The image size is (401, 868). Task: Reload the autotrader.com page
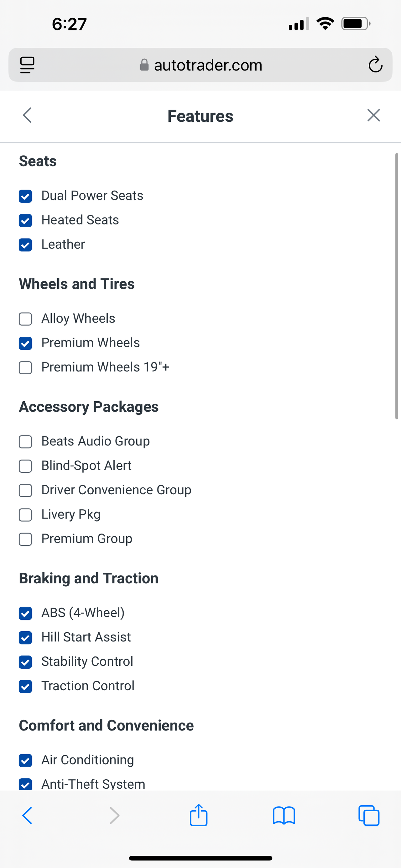(x=375, y=65)
